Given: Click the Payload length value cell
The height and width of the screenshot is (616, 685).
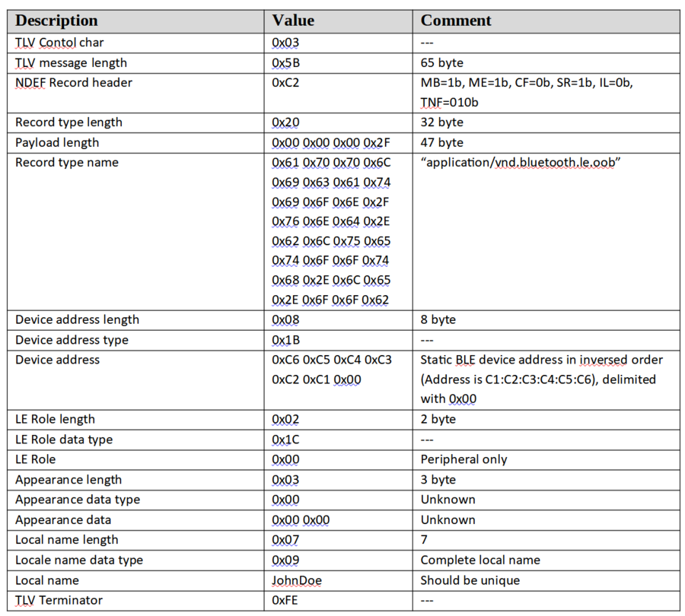Looking at the screenshot, I should 329,142.
